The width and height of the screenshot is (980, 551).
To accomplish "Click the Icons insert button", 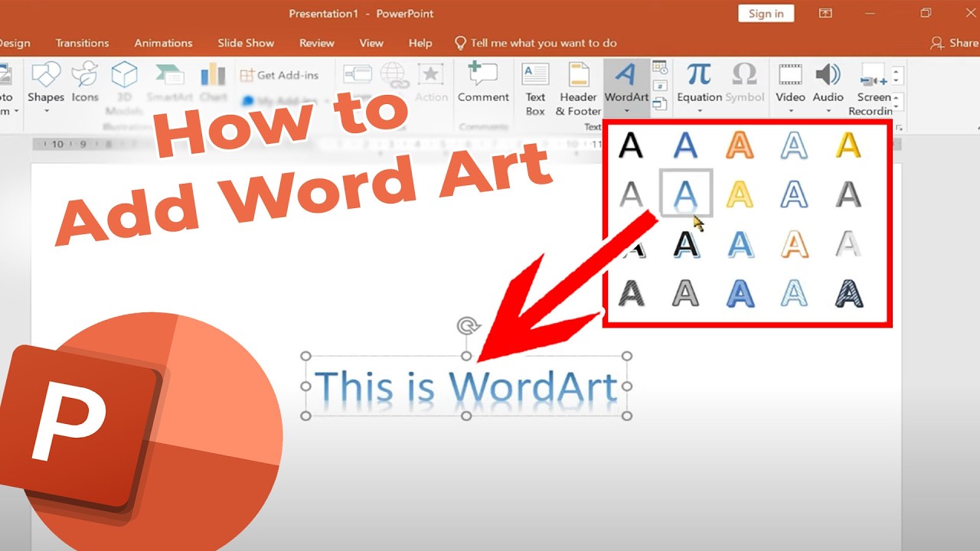I will point(85,83).
